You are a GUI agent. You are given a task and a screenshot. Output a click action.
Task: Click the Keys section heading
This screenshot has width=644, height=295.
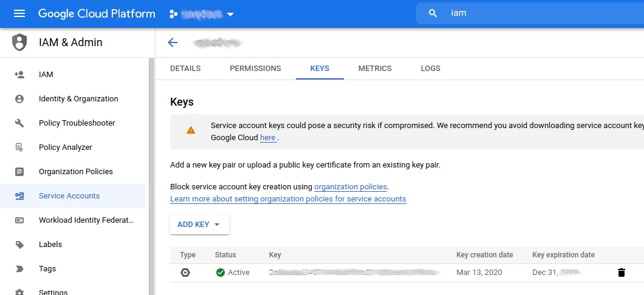pyautogui.click(x=182, y=102)
